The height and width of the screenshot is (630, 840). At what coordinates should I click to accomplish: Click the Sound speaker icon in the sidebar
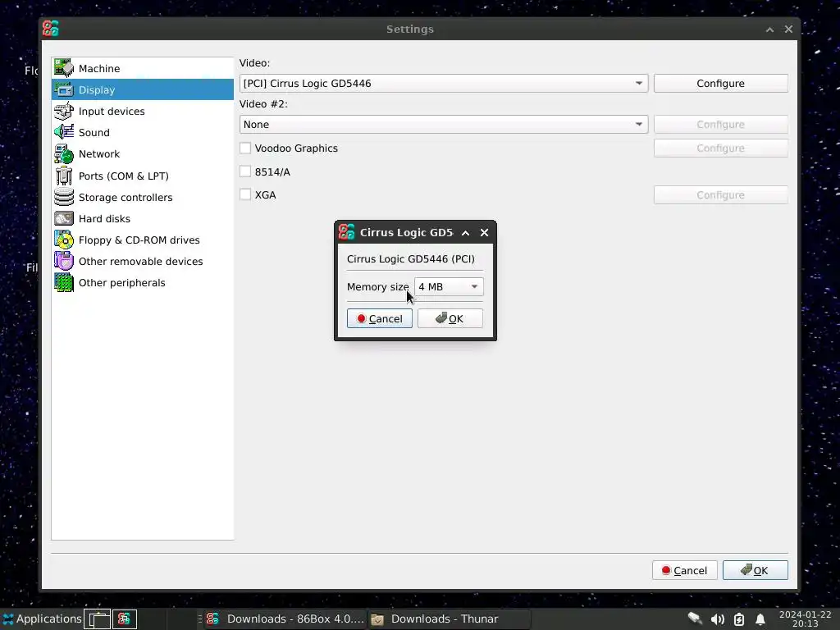(x=64, y=132)
